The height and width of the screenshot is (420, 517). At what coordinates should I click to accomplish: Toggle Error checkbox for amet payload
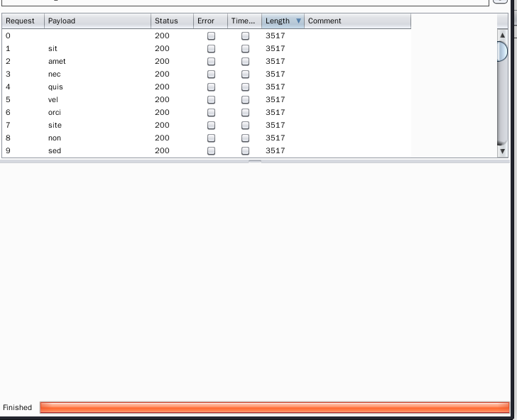point(211,61)
